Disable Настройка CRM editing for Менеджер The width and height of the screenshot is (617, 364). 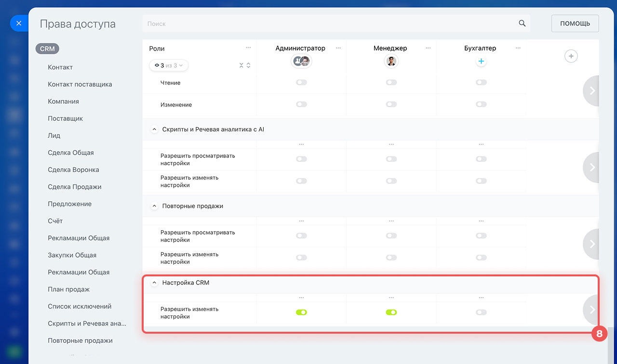391,312
